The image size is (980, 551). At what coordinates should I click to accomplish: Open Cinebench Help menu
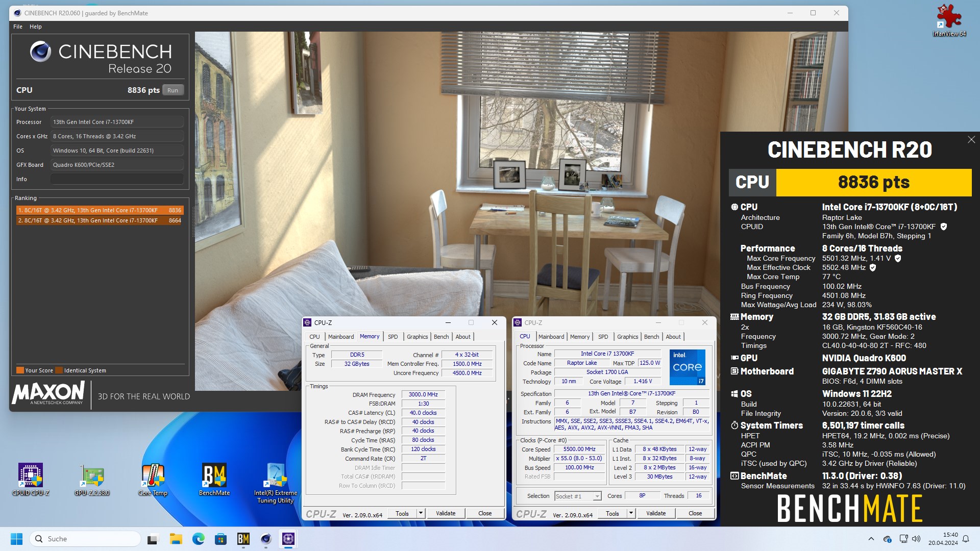point(36,27)
